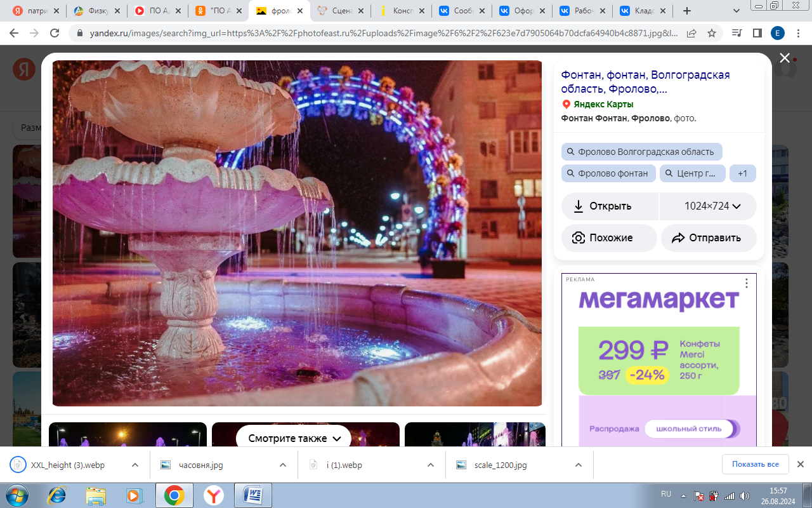Close the downloads bar
The height and width of the screenshot is (508, 812).
pos(801,464)
